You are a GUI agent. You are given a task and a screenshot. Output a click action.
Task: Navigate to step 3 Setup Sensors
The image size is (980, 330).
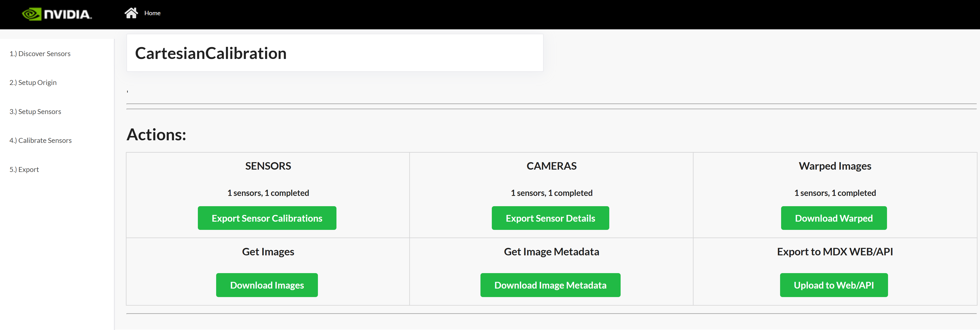tap(35, 111)
